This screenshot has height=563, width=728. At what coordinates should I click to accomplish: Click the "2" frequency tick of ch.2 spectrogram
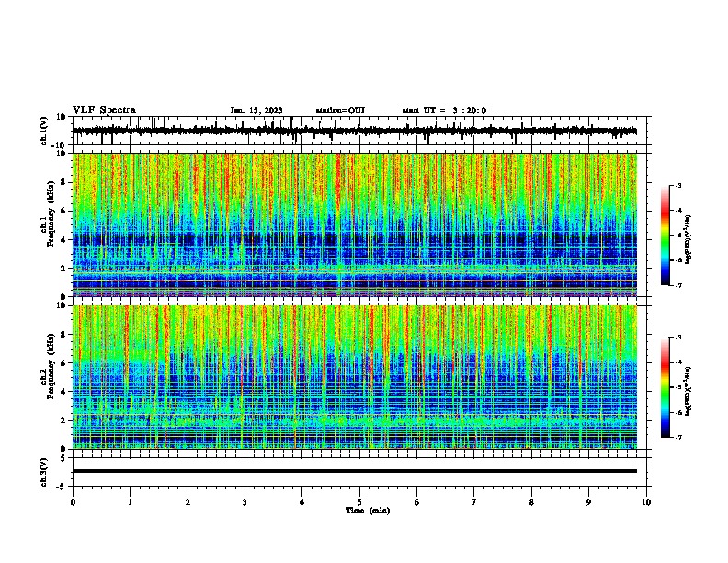[63, 420]
